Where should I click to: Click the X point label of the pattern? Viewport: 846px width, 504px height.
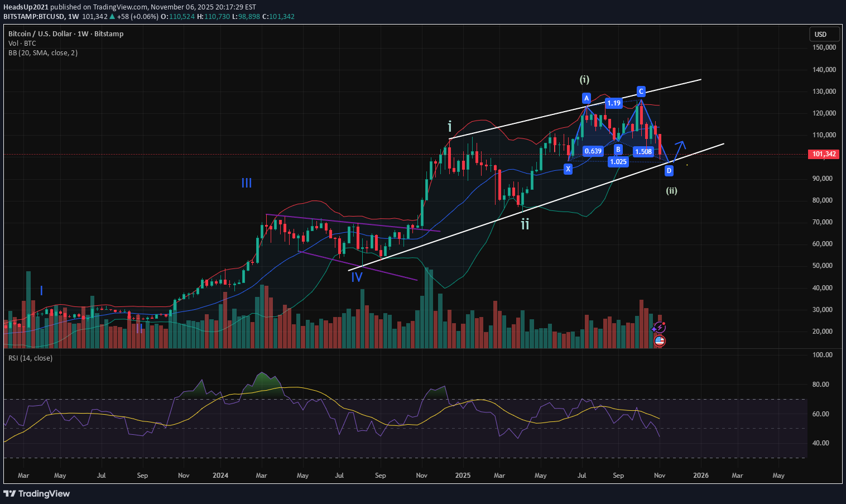568,169
